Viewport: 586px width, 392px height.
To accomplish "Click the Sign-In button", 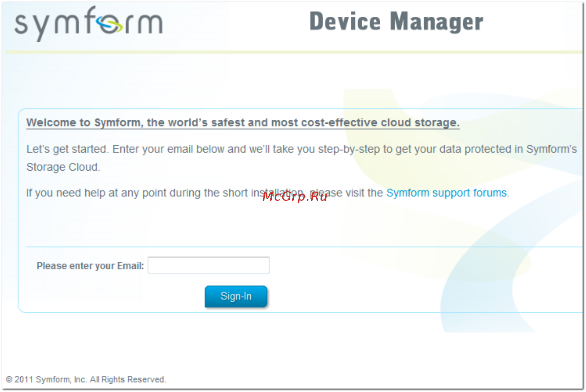I will 236,296.
